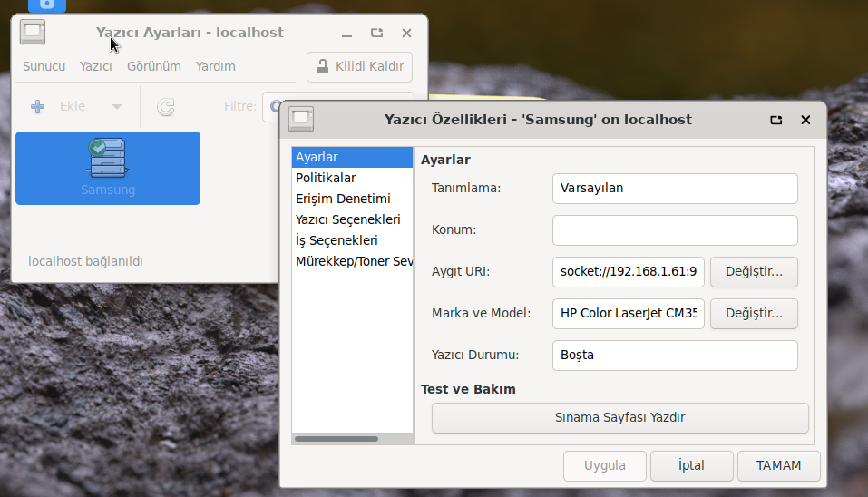Click the blue desktop icon at top
Screen dimensions: 868x497
tap(47, 5)
